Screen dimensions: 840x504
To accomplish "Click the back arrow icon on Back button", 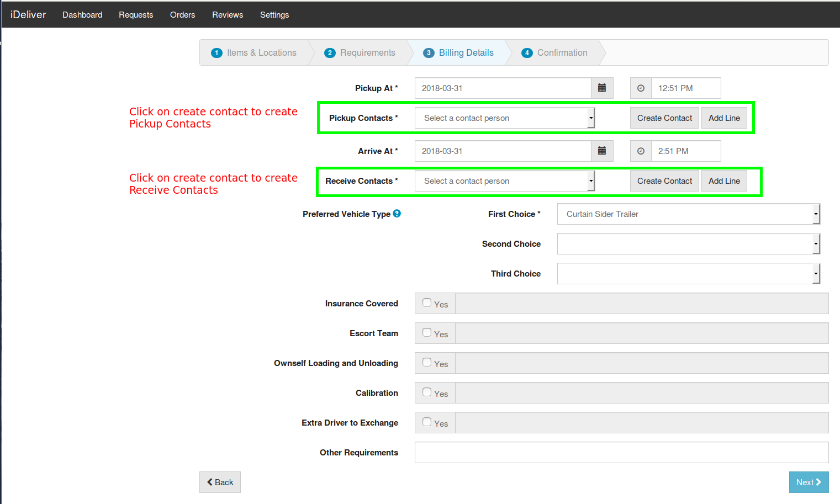I will 210,482.
